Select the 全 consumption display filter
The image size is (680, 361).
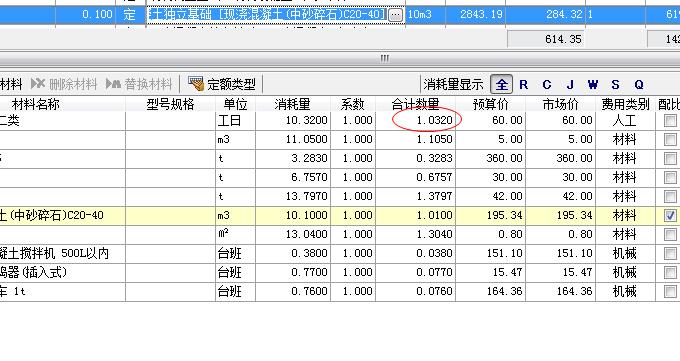(501, 84)
